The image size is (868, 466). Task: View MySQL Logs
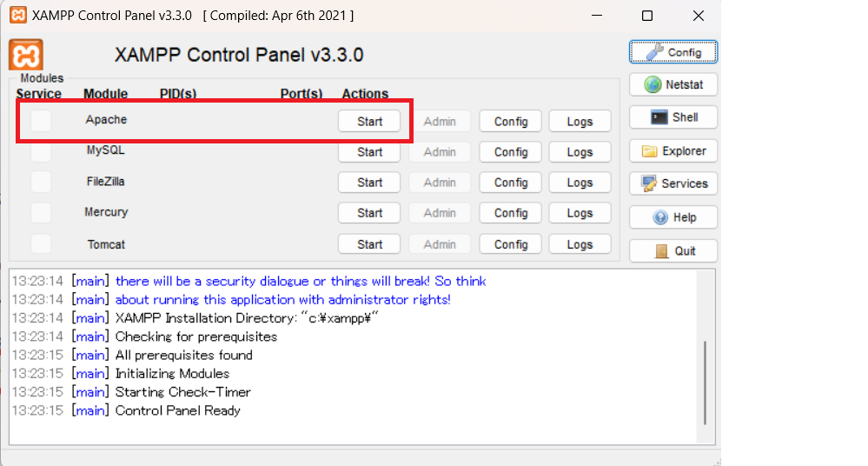580,152
